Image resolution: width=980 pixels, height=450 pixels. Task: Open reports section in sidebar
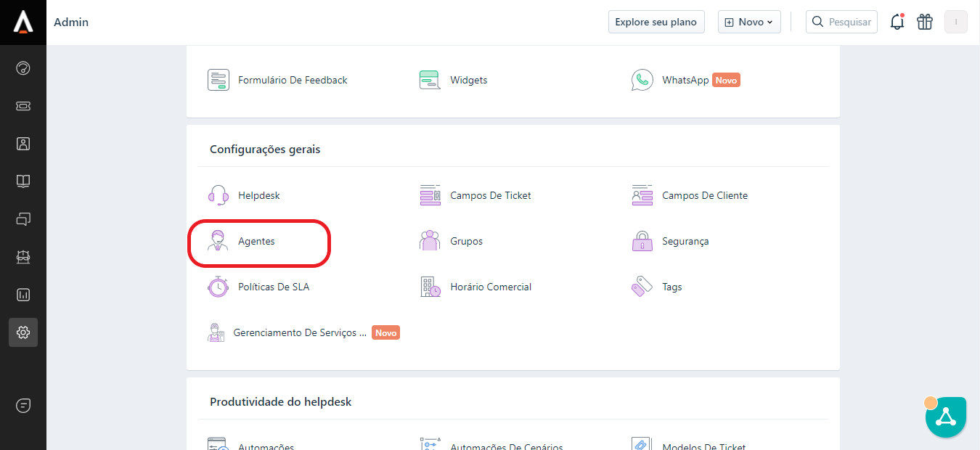23,295
